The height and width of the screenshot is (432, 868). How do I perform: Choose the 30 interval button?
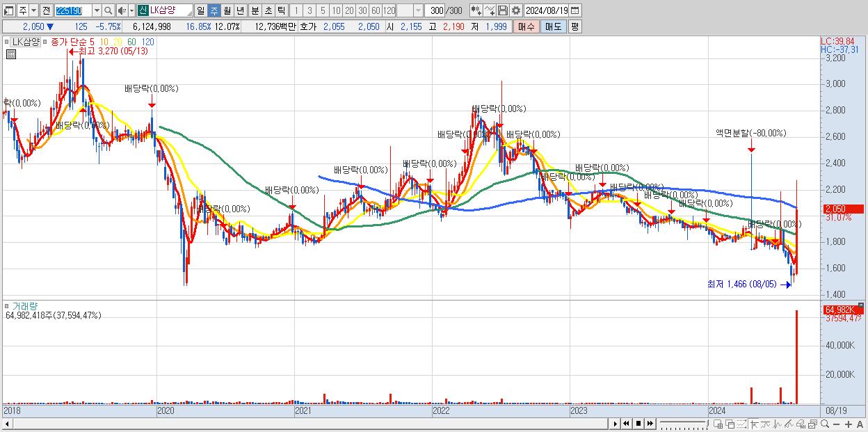(362, 10)
